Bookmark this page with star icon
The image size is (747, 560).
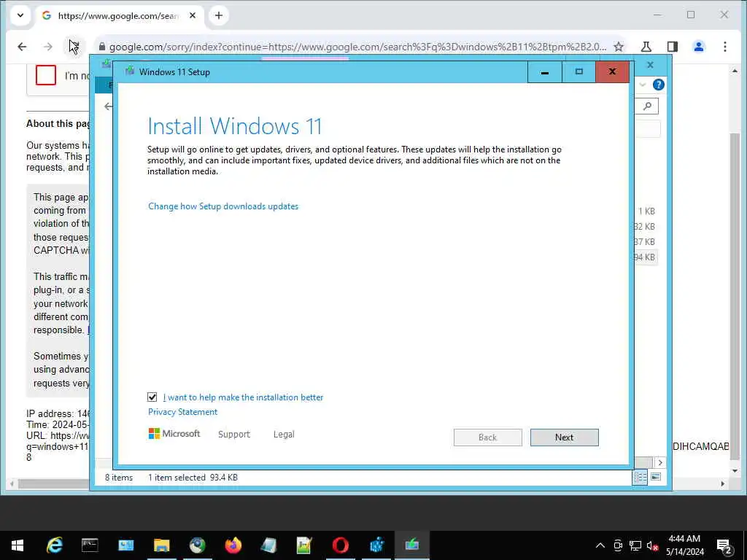[x=619, y=47]
